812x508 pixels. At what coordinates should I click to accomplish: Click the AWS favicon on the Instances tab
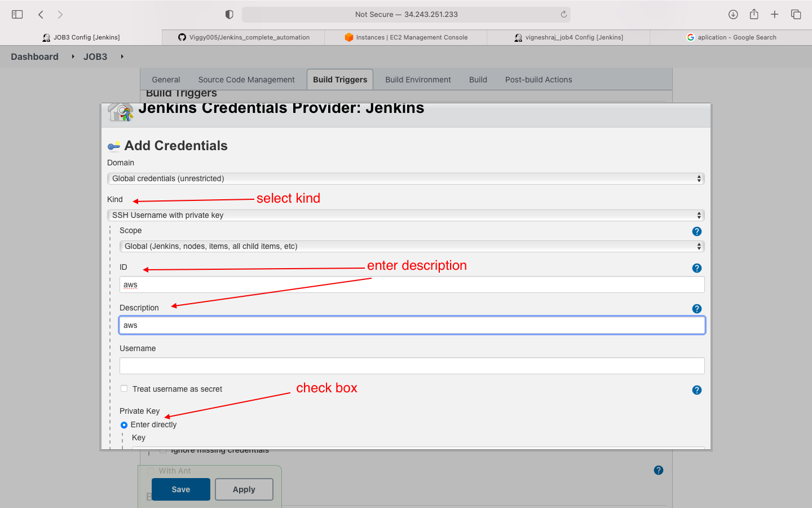click(349, 37)
